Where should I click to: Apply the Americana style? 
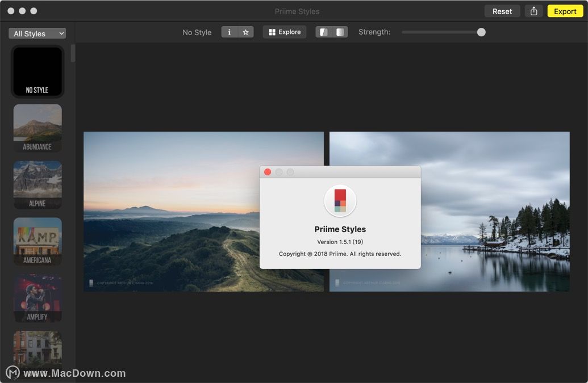[37, 242]
